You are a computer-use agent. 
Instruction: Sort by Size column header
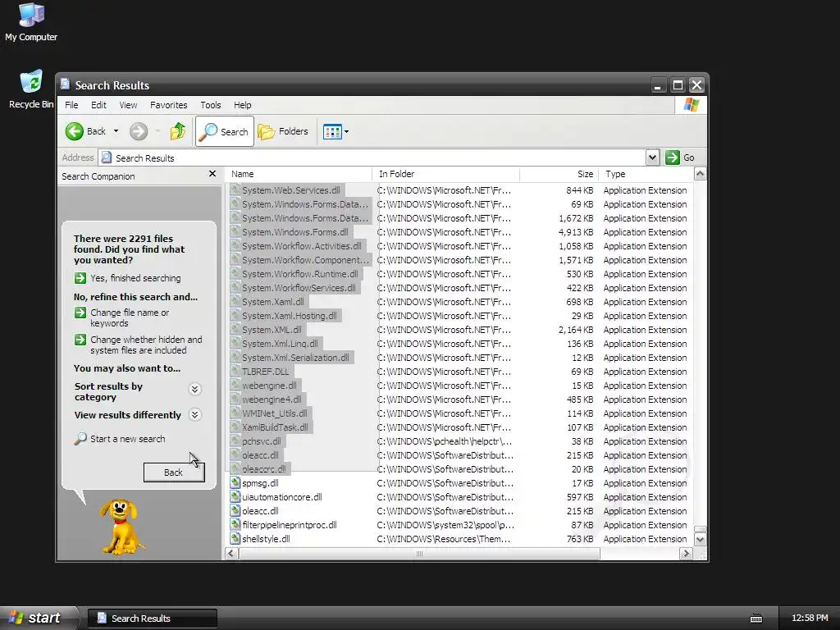[558, 174]
